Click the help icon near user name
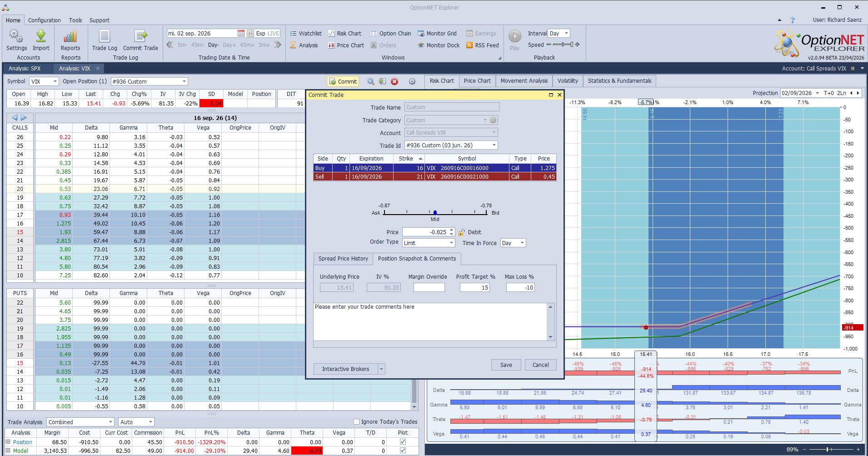 click(x=793, y=20)
